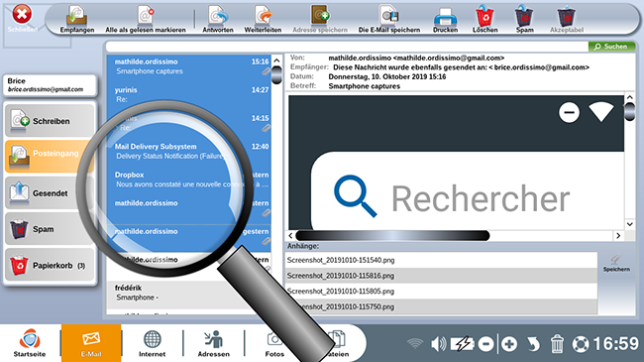Click the zoom plus icon in status bar
Screen dimensions: 644x362
pos(509,344)
